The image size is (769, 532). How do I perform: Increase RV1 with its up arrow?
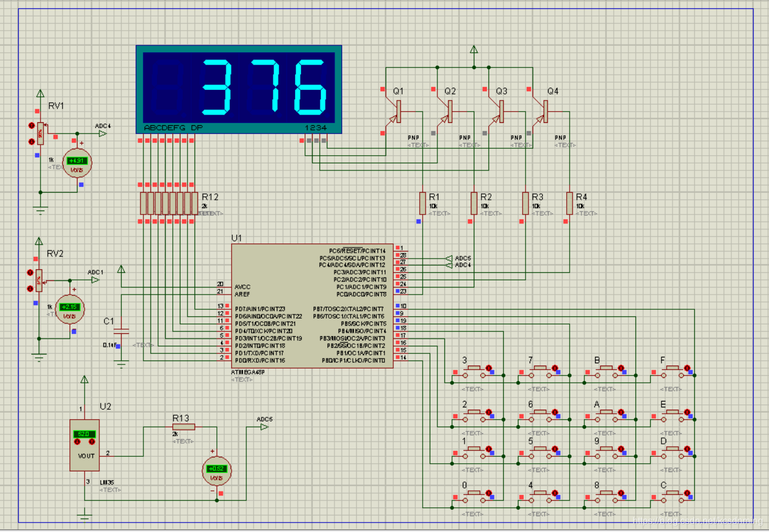click(31, 125)
